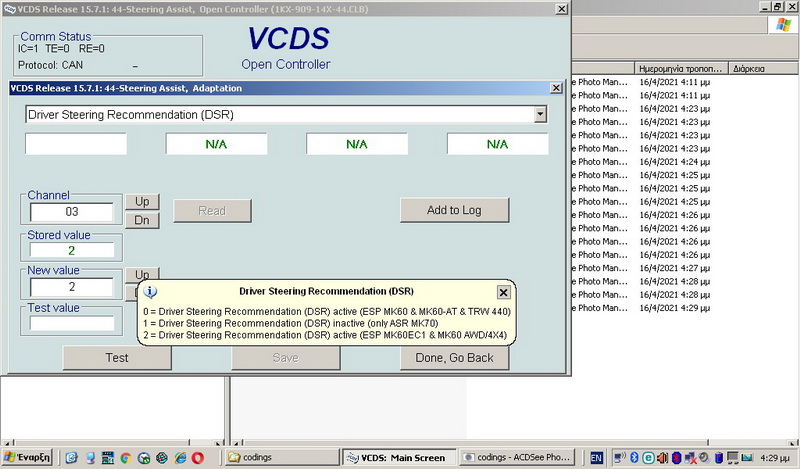Click the ESET antivirus tray icon
The image size is (800, 469).
click(648, 458)
